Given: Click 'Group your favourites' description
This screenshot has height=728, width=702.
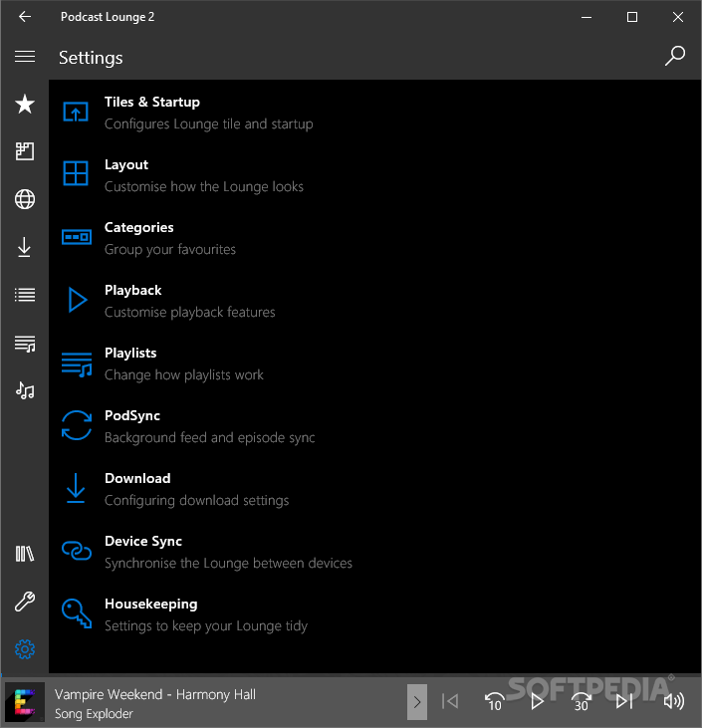Looking at the screenshot, I should (x=170, y=249).
